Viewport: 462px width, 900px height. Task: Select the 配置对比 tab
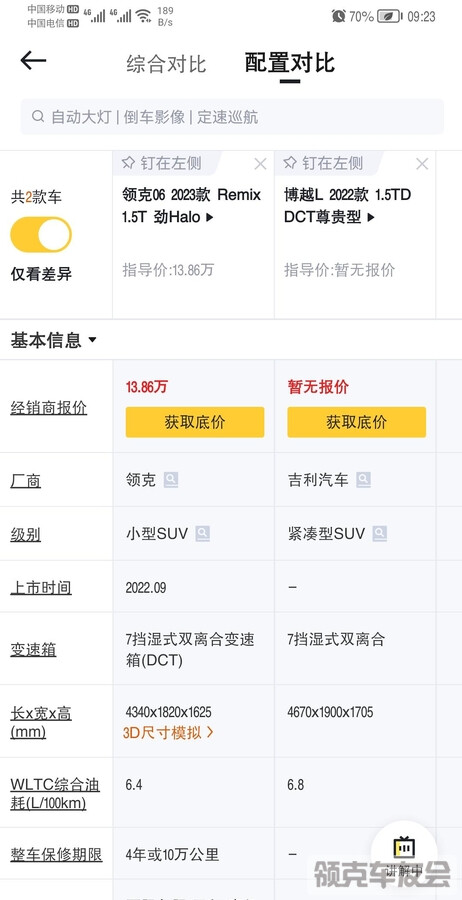[290, 63]
